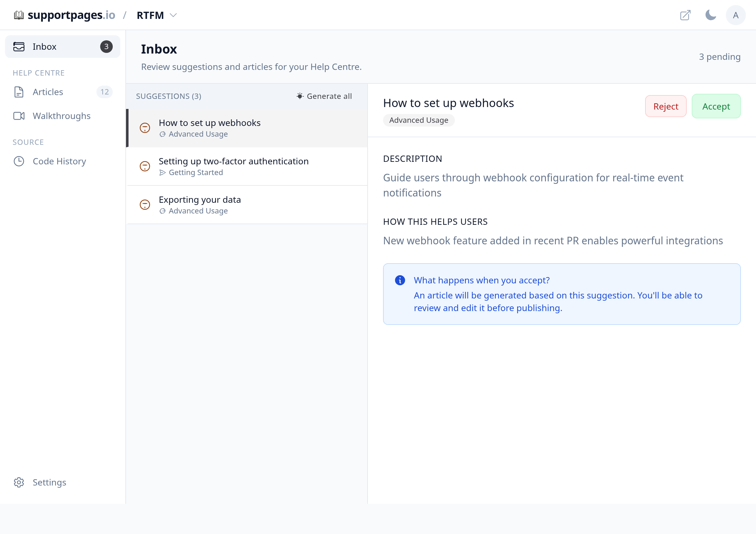Open the user avatar 'A' menu

point(736,15)
